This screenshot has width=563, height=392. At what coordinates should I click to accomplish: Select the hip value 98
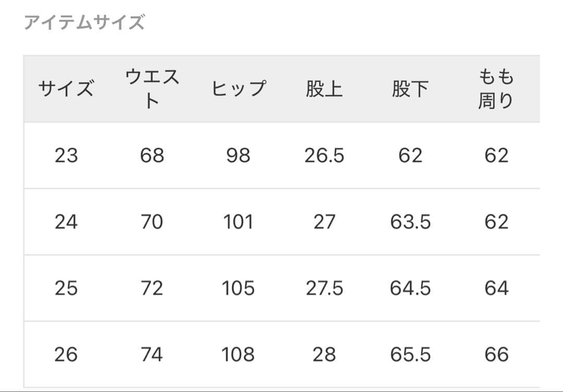click(x=238, y=155)
